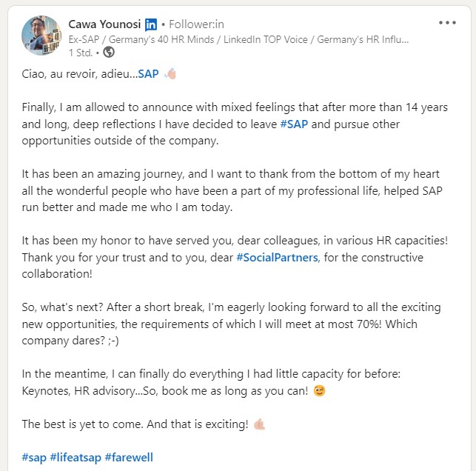
Task: Click the smiling face emoji after 'you can!'
Action: click(x=319, y=390)
